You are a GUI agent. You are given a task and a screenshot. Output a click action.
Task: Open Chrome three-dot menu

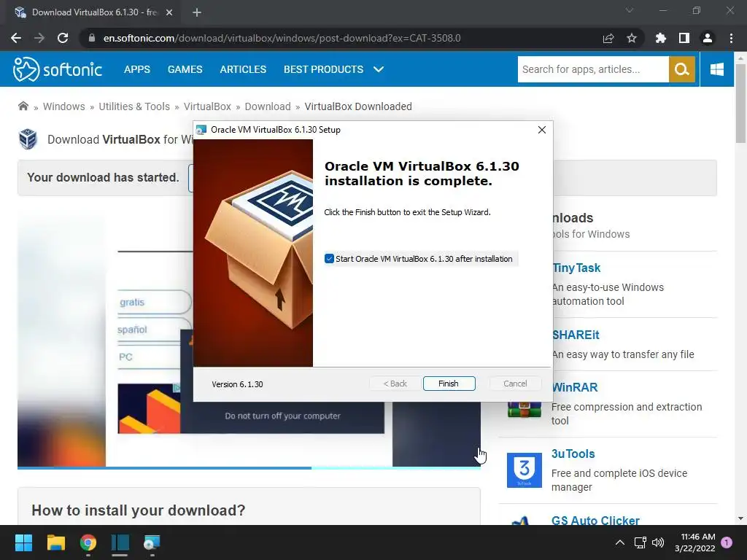pyautogui.click(x=731, y=38)
